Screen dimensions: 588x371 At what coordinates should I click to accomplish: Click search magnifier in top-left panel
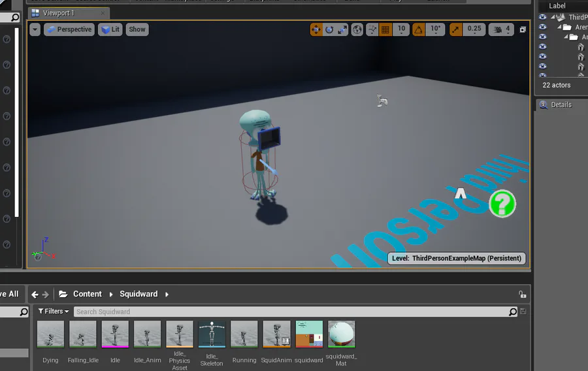[x=15, y=17]
